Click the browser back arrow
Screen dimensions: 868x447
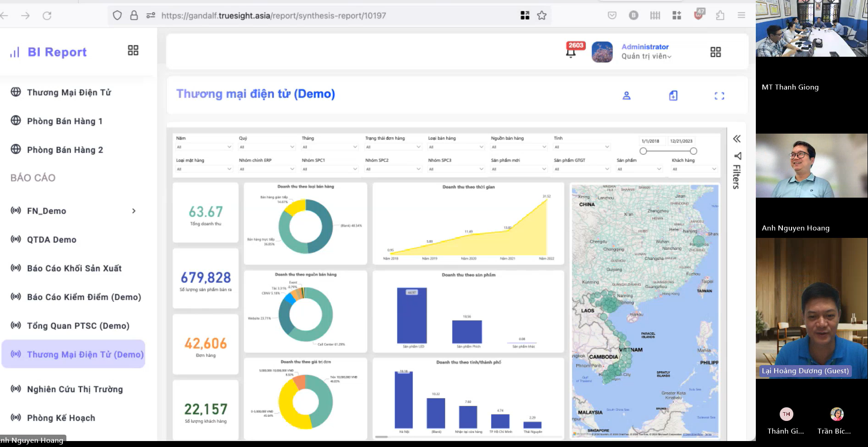(x=4, y=16)
